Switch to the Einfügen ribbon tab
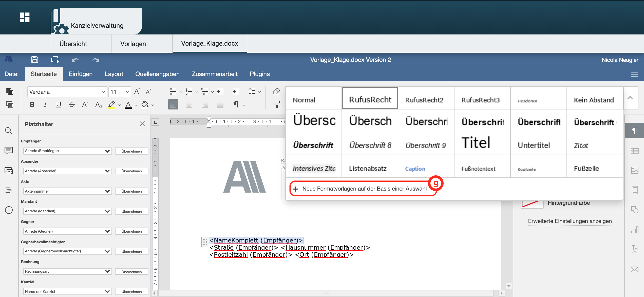Screen dimensions: 644x297 click(x=81, y=74)
